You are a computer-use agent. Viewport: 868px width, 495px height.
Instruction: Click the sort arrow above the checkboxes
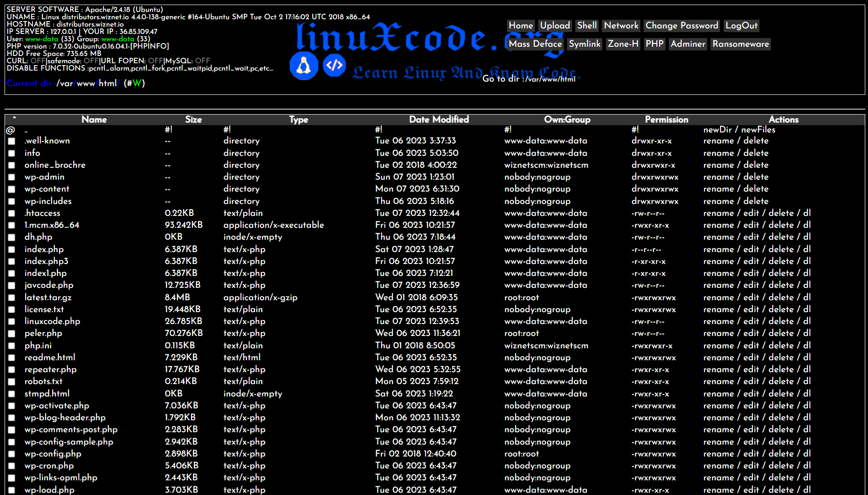[x=14, y=118]
